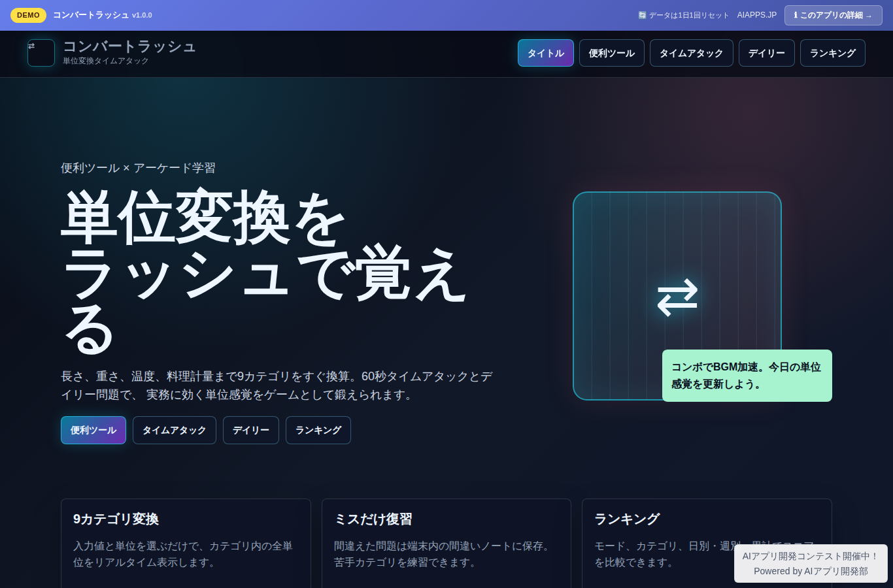Switch to デイリー in top navigation
This screenshot has height=588, width=893.
tap(767, 53)
